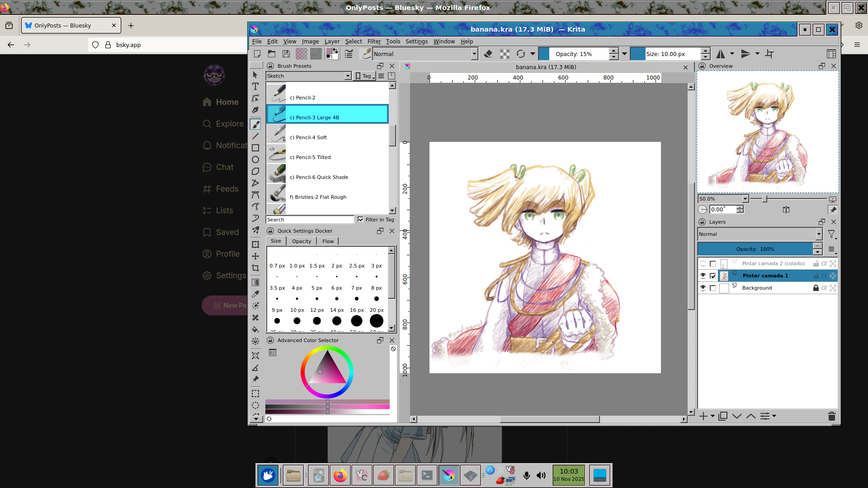Switch to the Opacity tab
Image resolution: width=868 pixels, height=488 pixels.
(301, 241)
